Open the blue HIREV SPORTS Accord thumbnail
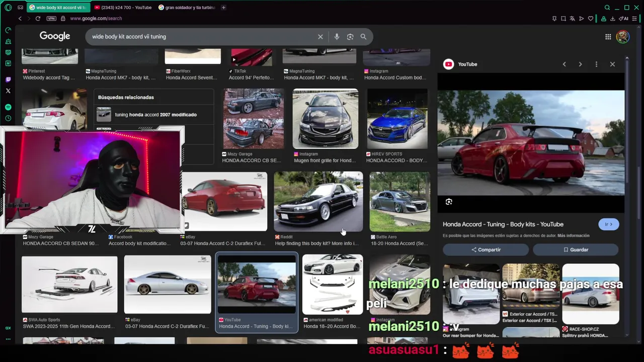The width and height of the screenshot is (644, 362). [x=397, y=119]
